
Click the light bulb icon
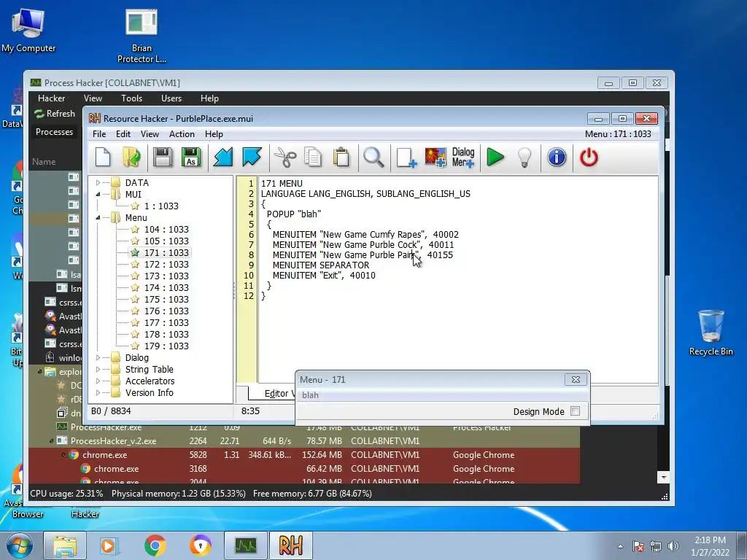(525, 157)
